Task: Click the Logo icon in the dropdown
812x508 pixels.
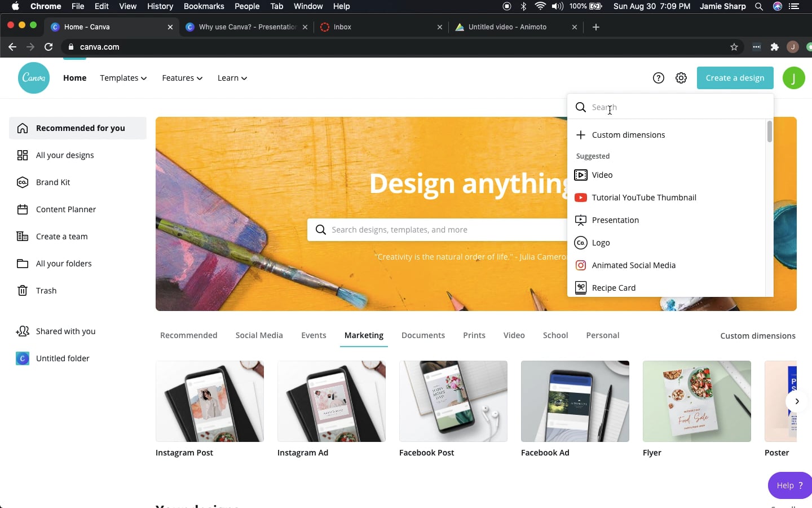Action: pos(581,243)
